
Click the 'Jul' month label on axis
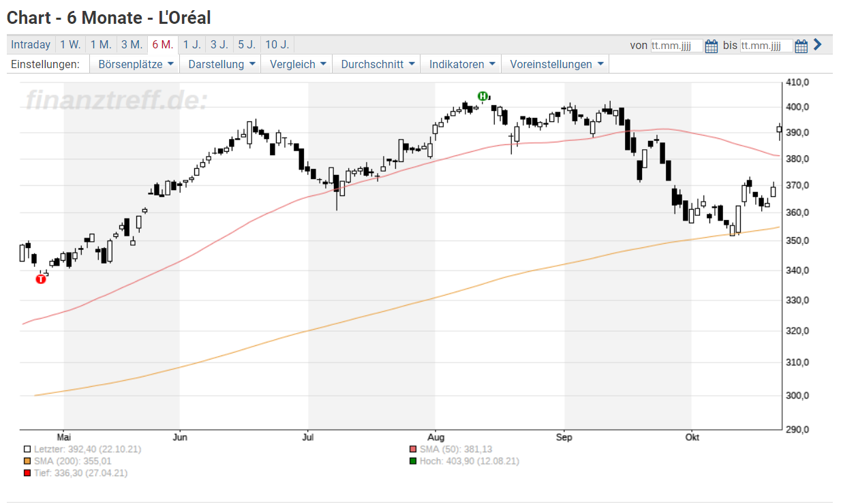point(308,437)
